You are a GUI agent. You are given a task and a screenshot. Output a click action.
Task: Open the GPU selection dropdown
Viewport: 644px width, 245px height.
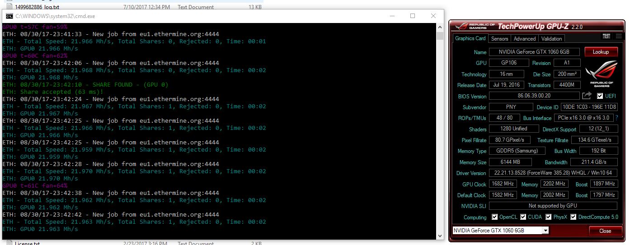545,231
